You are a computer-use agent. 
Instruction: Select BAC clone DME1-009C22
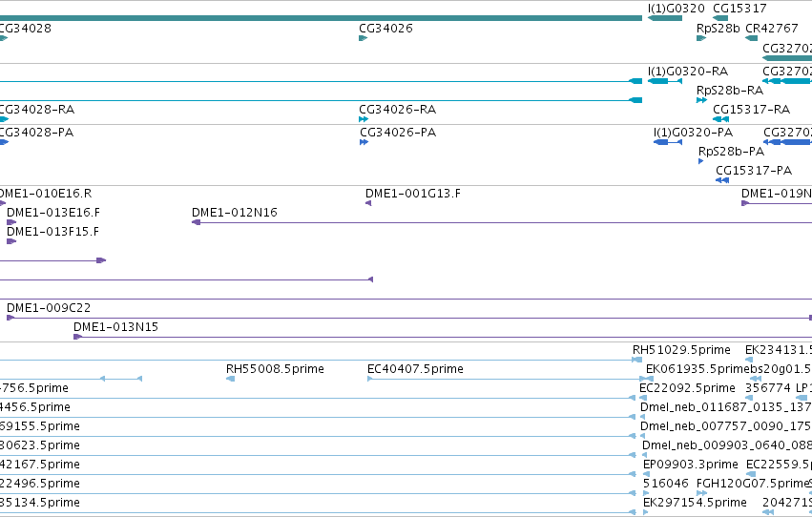[49, 308]
